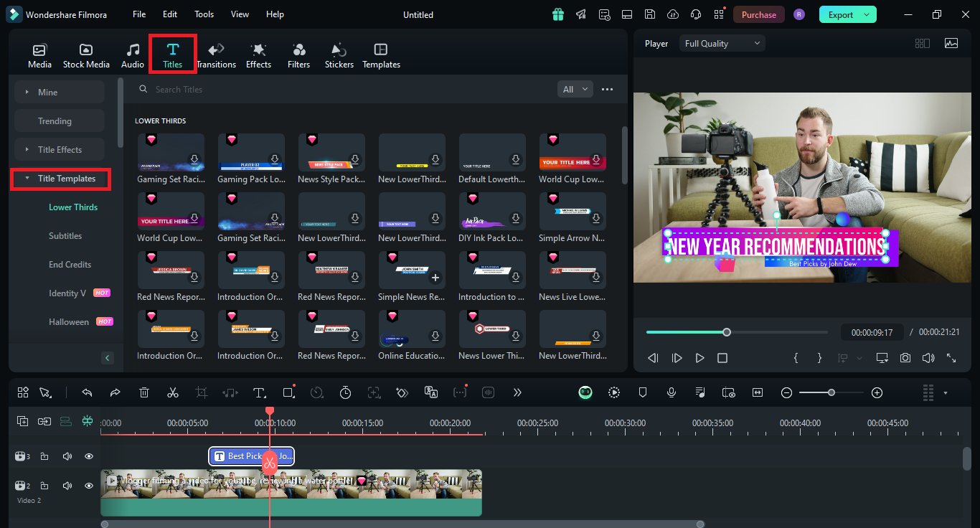The width and height of the screenshot is (980, 528).
Task: Select the Simple News Re... title thumbnail
Action: tap(412, 268)
